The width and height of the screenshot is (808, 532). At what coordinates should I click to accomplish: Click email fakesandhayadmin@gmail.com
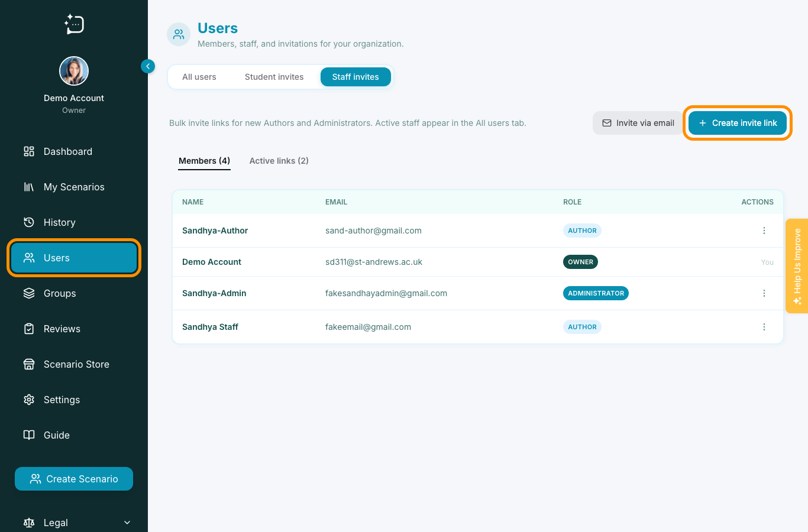tap(386, 293)
